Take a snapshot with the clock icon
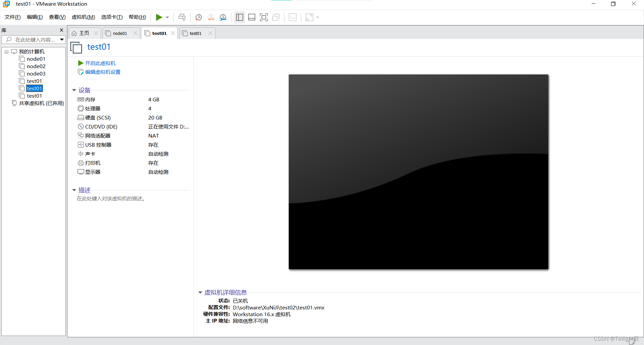 [x=199, y=17]
